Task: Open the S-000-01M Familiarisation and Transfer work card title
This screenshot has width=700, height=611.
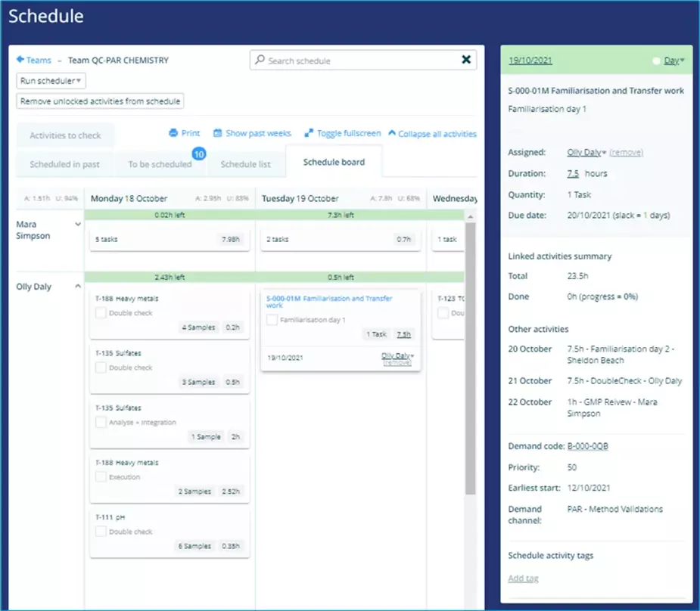Action: [329, 302]
